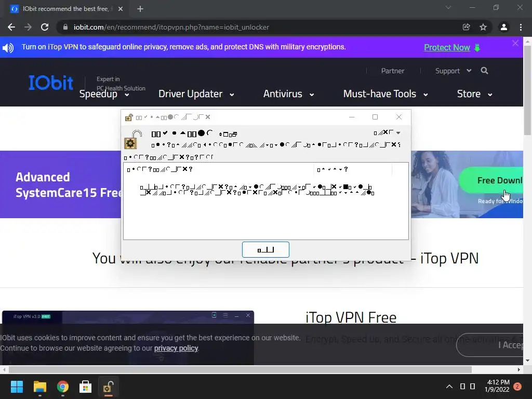
Task: Click the lock icon in the address bar
Action: click(x=65, y=27)
